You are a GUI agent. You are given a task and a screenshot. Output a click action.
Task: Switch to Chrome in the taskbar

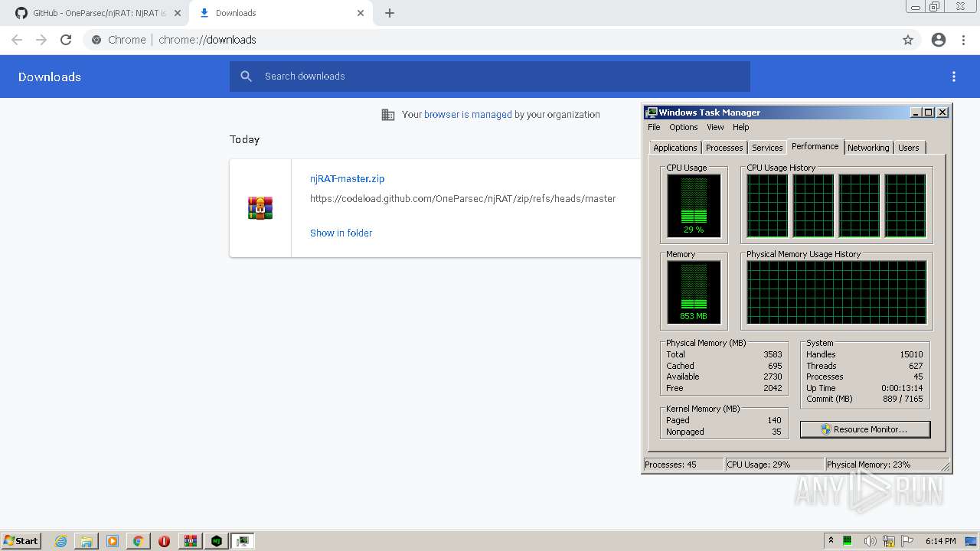tap(138, 541)
